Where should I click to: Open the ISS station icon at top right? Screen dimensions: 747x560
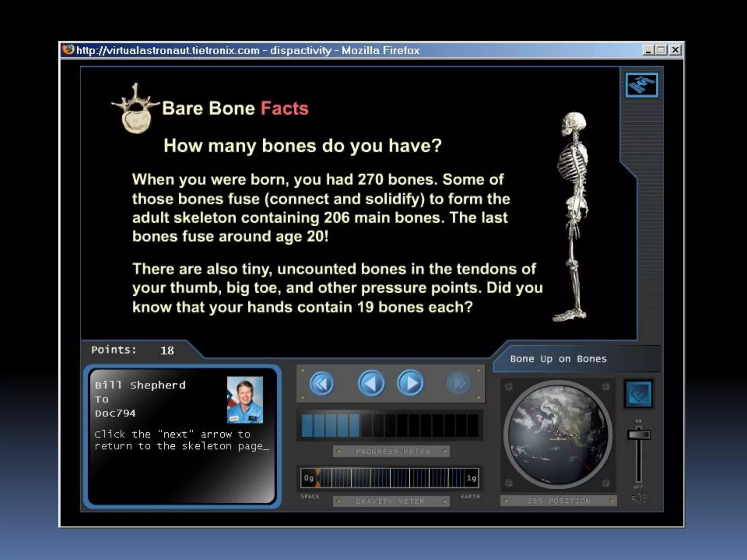pyautogui.click(x=642, y=85)
